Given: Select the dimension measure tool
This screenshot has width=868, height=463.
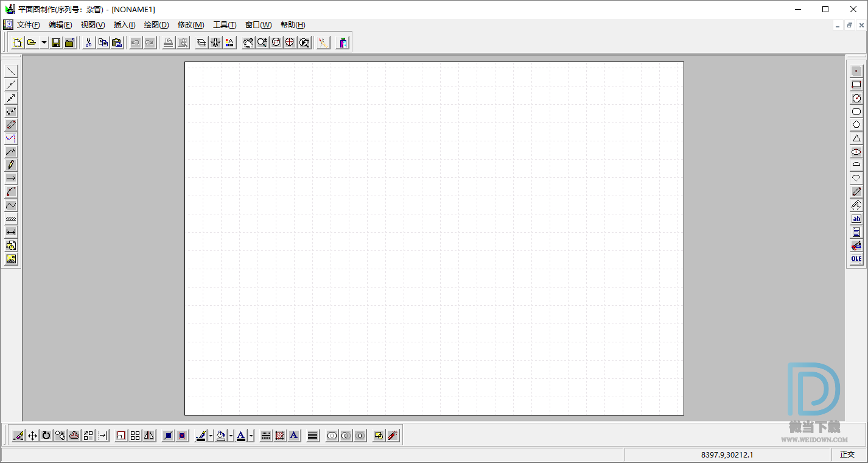Looking at the screenshot, I should tap(11, 232).
